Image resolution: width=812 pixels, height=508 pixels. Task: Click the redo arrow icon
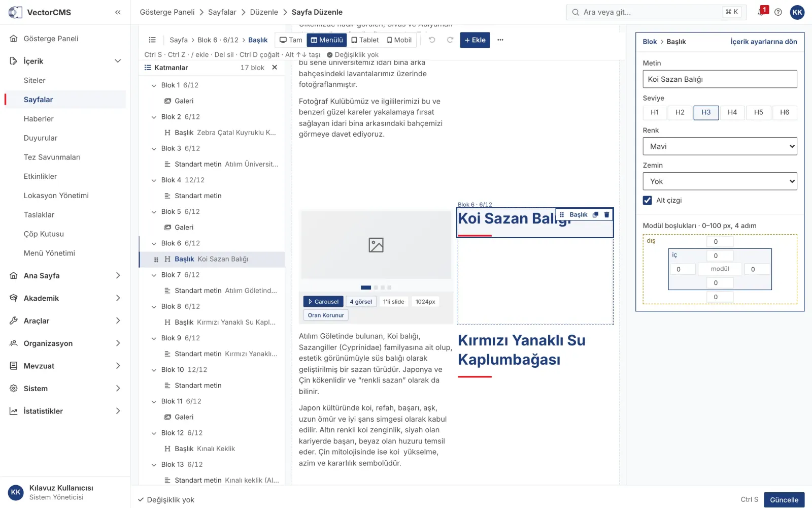tap(450, 40)
